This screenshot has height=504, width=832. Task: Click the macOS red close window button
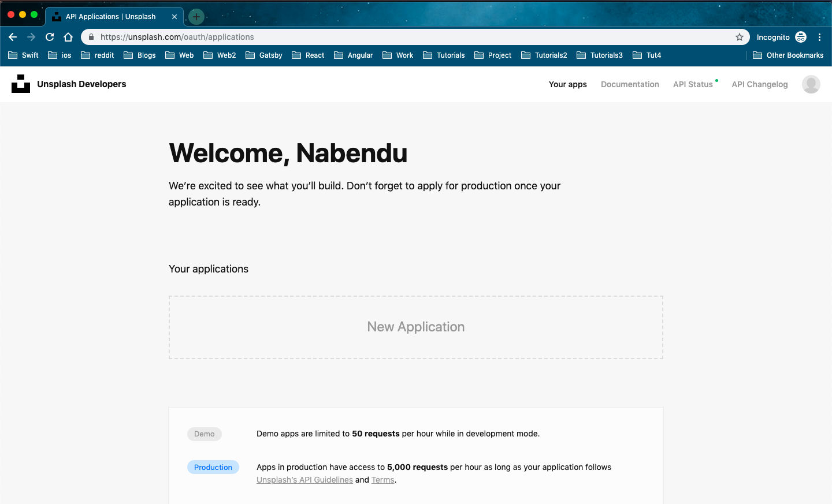point(11,14)
